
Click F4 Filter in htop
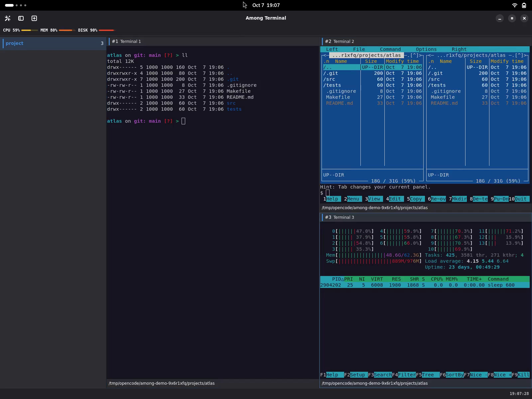tap(404, 375)
